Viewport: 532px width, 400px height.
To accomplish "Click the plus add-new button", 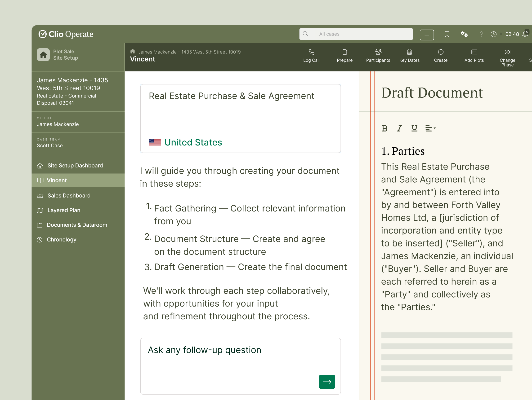I will 427,35.
